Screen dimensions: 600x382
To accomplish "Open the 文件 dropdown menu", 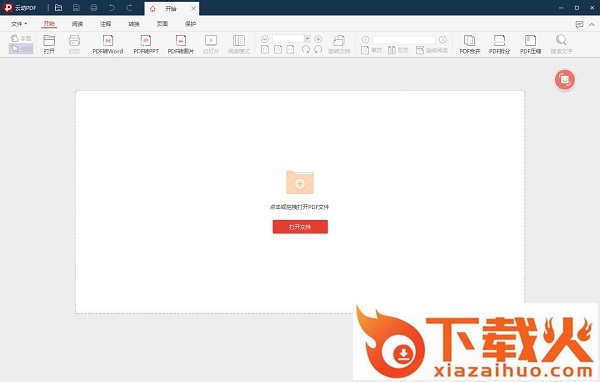I will pos(19,24).
